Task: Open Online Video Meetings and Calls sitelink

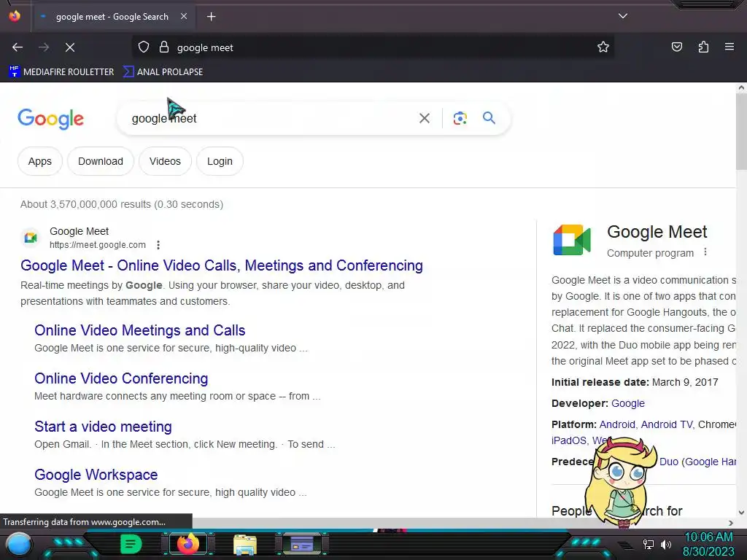Action: [139, 330]
